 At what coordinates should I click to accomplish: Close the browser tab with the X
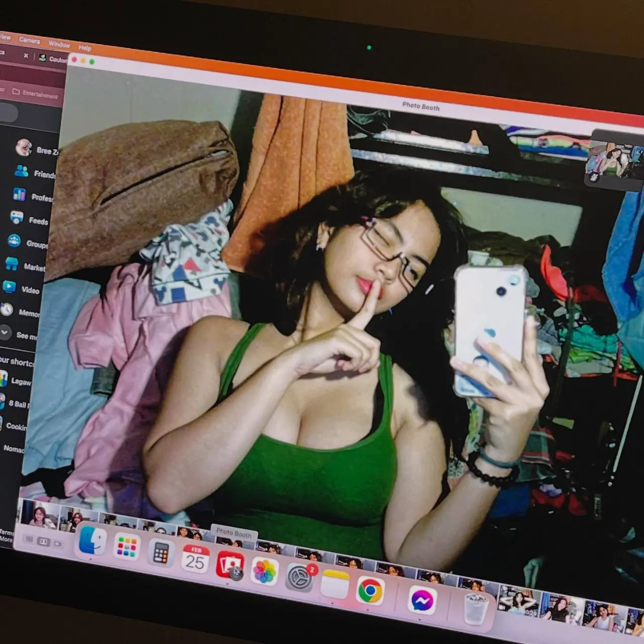[x=26, y=55]
